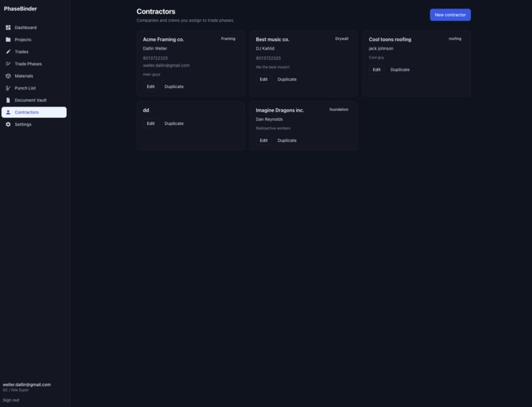The image size is (532, 407).
Task: Click the 'Radioactive workers' note
Action: click(273, 128)
